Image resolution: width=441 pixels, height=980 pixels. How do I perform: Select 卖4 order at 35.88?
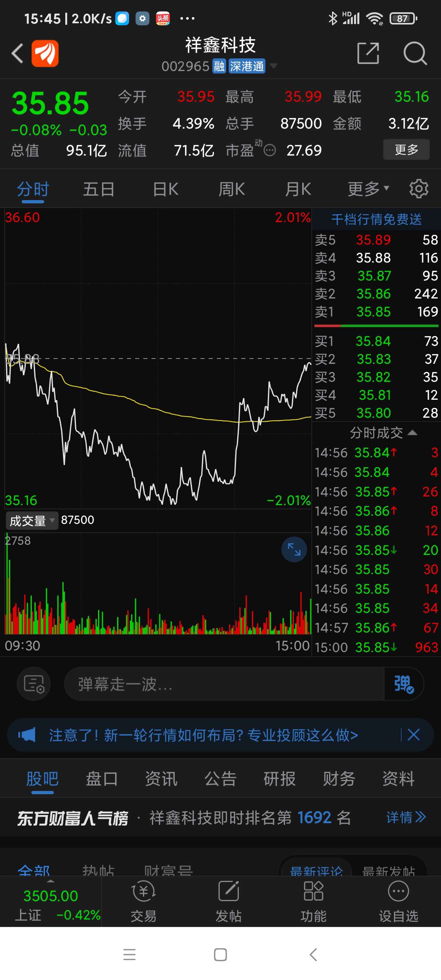376,258
